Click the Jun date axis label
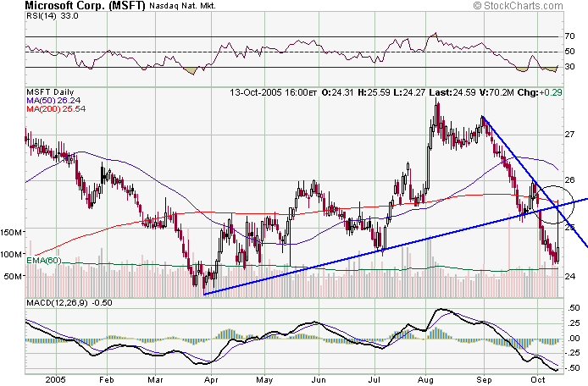The image size is (588, 386). point(319,379)
